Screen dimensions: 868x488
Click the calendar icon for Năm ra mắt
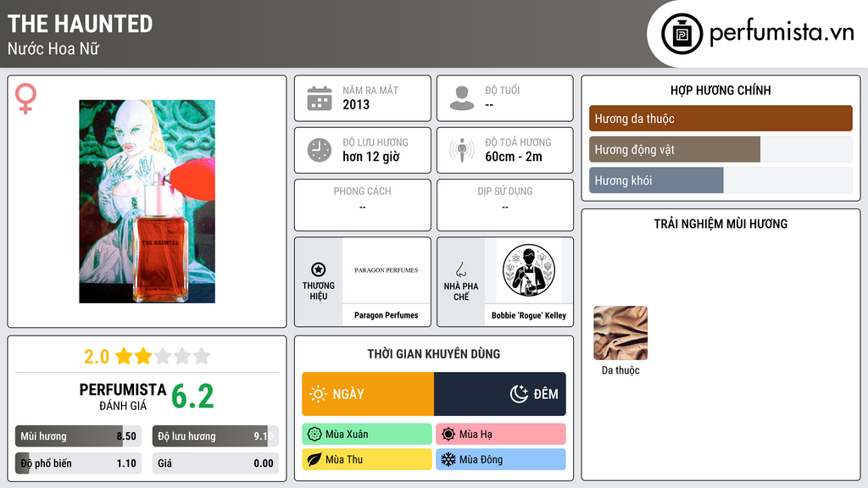point(320,98)
